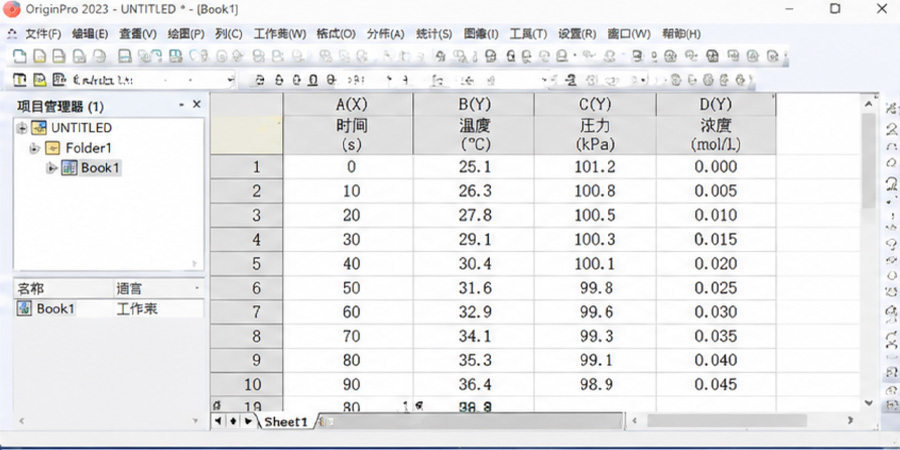Open the 编辑(E) menu

coord(90,34)
